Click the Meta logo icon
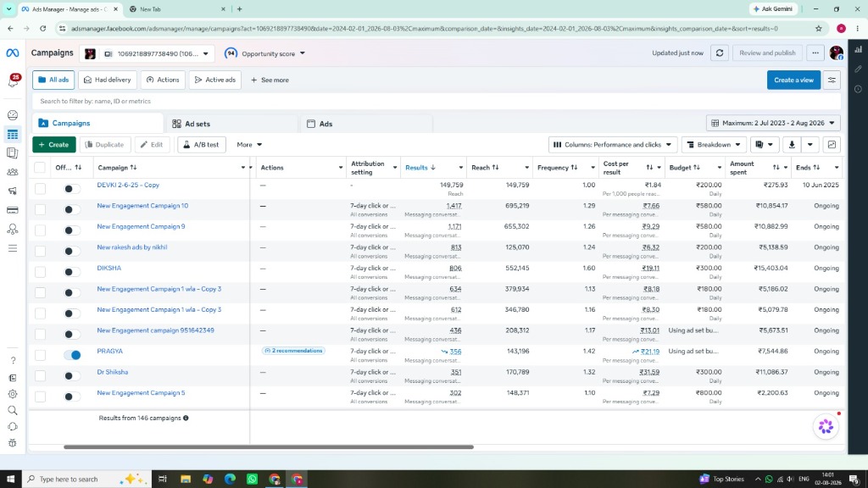 pyautogui.click(x=12, y=53)
